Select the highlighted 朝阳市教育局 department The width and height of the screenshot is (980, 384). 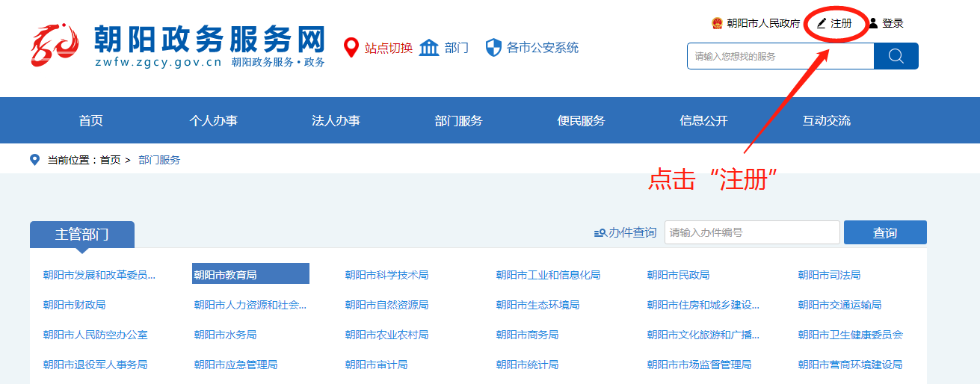click(x=250, y=274)
